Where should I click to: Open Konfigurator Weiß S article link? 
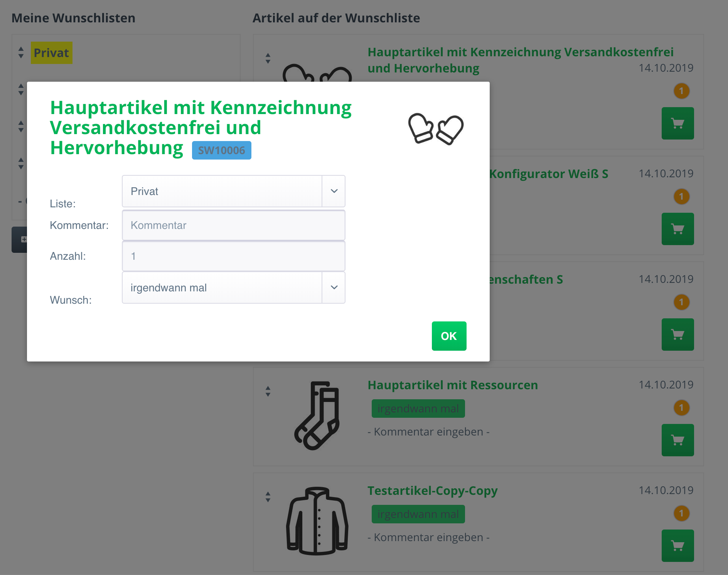click(549, 174)
